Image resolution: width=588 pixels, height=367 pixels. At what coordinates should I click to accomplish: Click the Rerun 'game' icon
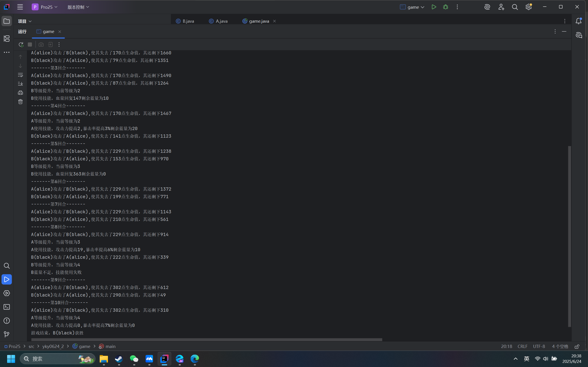tap(21, 45)
